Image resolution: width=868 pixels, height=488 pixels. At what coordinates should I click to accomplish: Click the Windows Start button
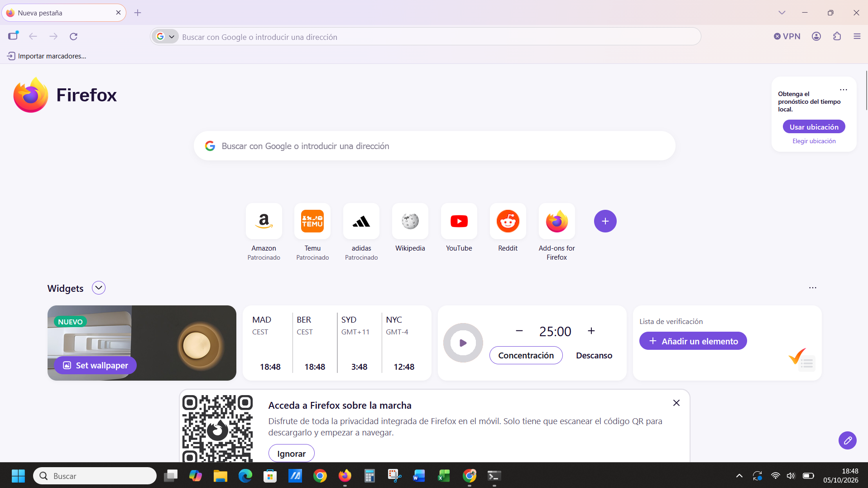coord(18,476)
